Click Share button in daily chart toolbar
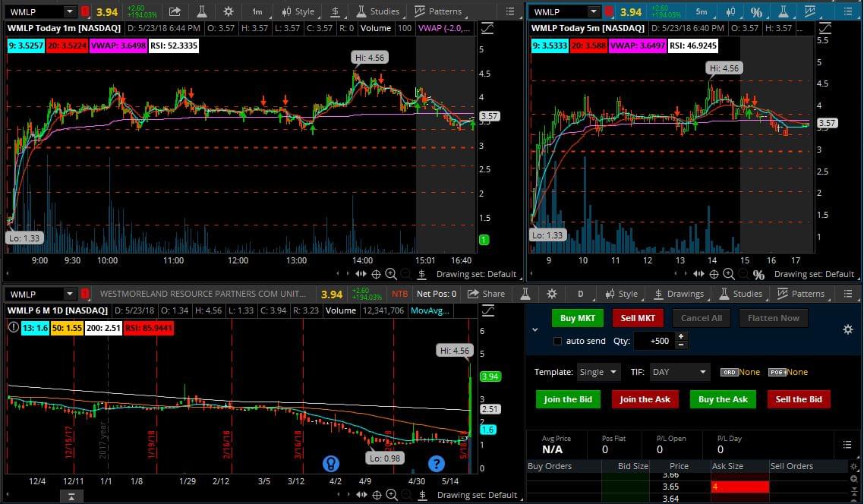Image resolution: width=864 pixels, height=504 pixels. pyautogui.click(x=487, y=294)
